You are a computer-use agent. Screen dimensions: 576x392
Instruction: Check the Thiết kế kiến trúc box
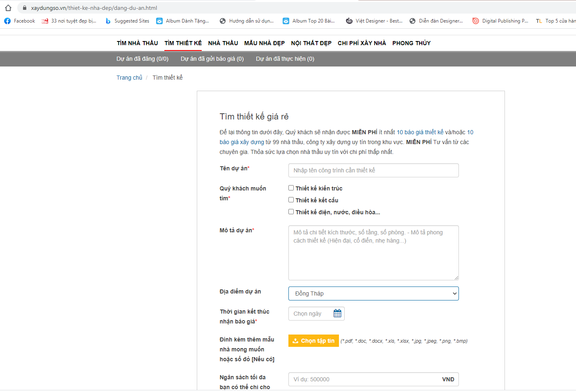(291, 188)
